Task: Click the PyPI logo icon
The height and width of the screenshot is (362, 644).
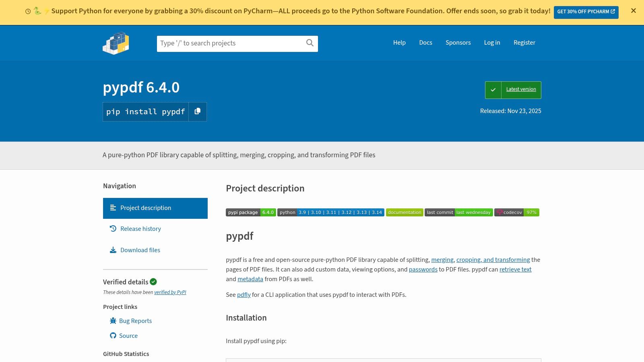Action: pos(116,43)
